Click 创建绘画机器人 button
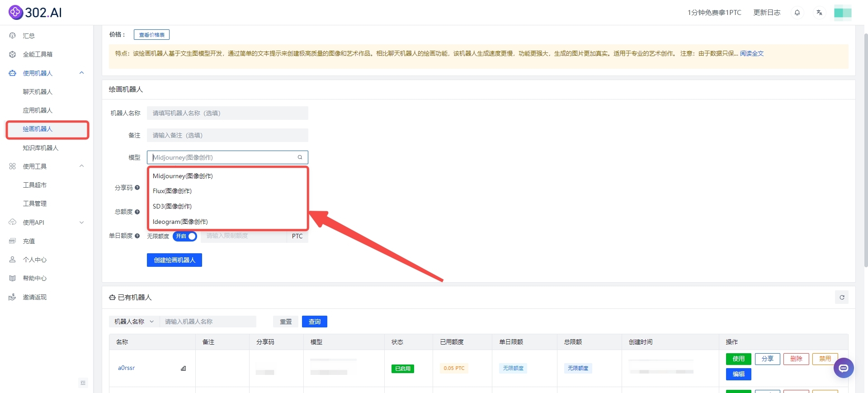This screenshot has width=868, height=393. point(175,260)
